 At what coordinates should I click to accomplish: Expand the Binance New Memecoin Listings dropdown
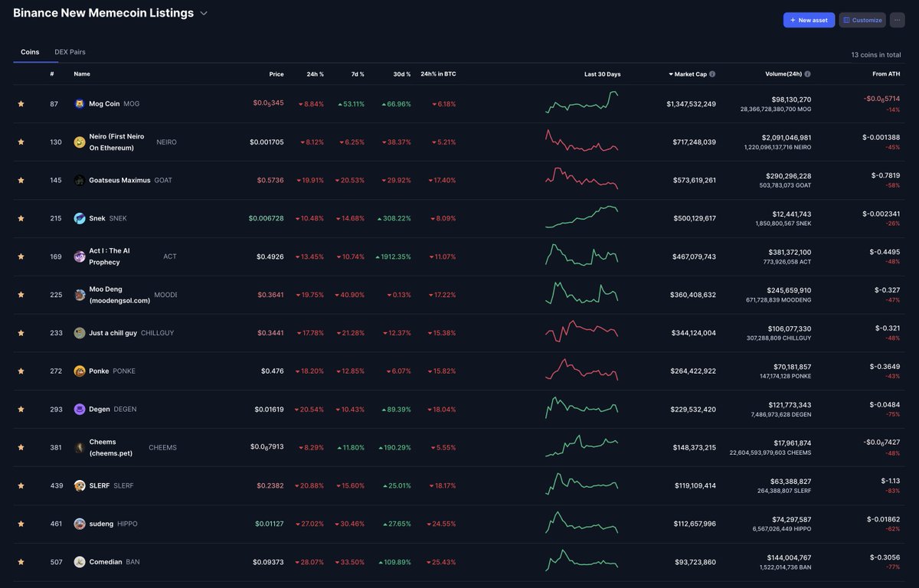click(x=202, y=13)
